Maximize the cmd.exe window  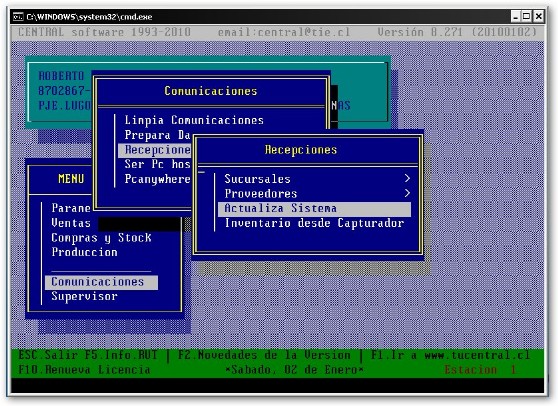(x=527, y=16)
